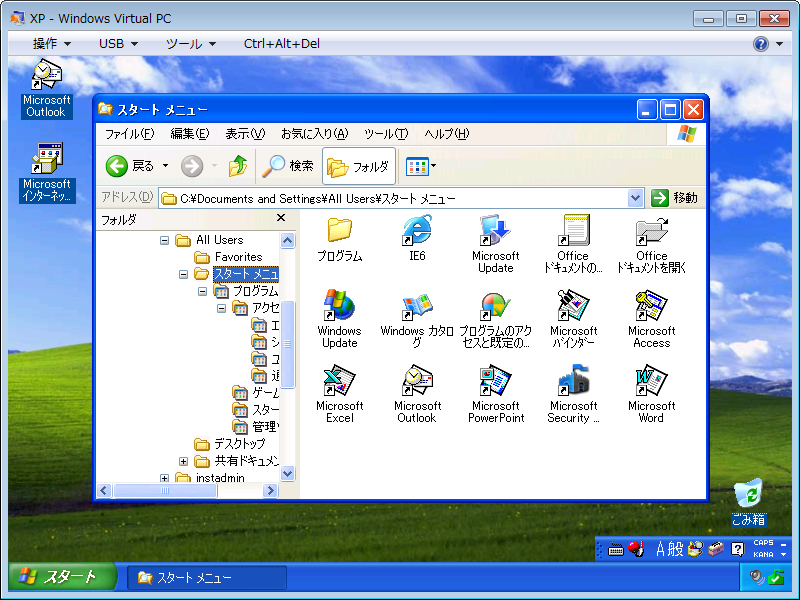Click the Microsoft PowerPoint shortcut icon
800x600 pixels.
click(496, 382)
